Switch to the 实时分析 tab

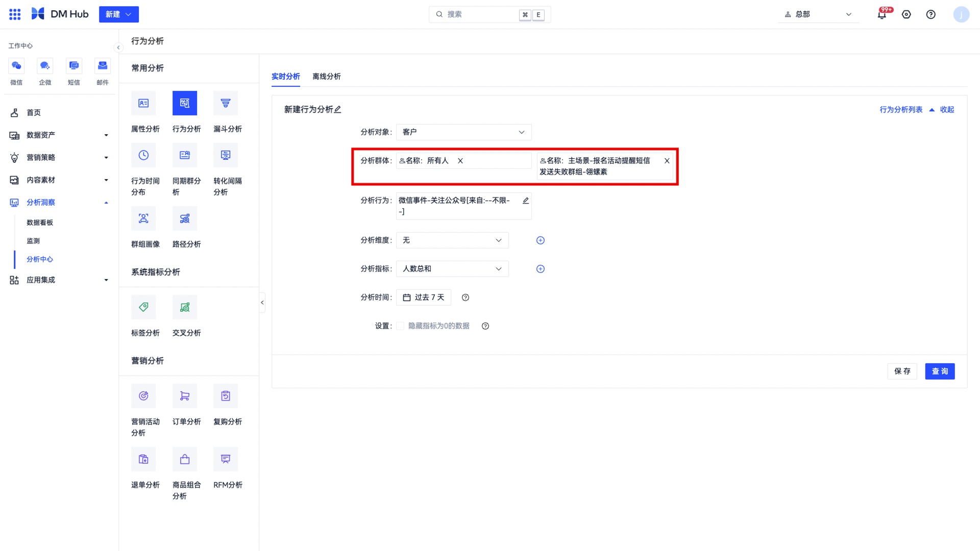286,77
